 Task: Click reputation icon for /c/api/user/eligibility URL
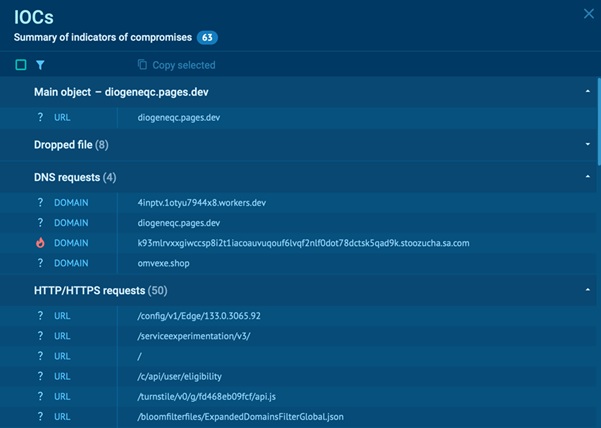pos(40,376)
